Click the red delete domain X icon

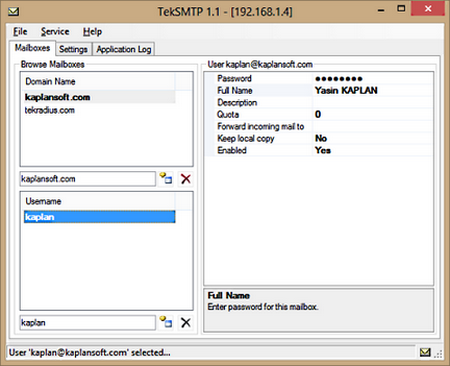click(186, 179)
